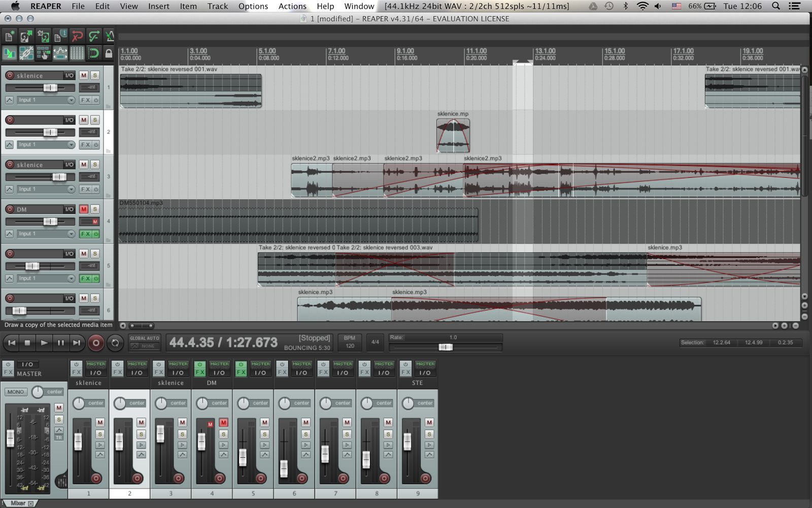The height and width of the screenshot is (508, 812).
Task: Toggle grid lines toolbar icon
Action: coord(77,53)
